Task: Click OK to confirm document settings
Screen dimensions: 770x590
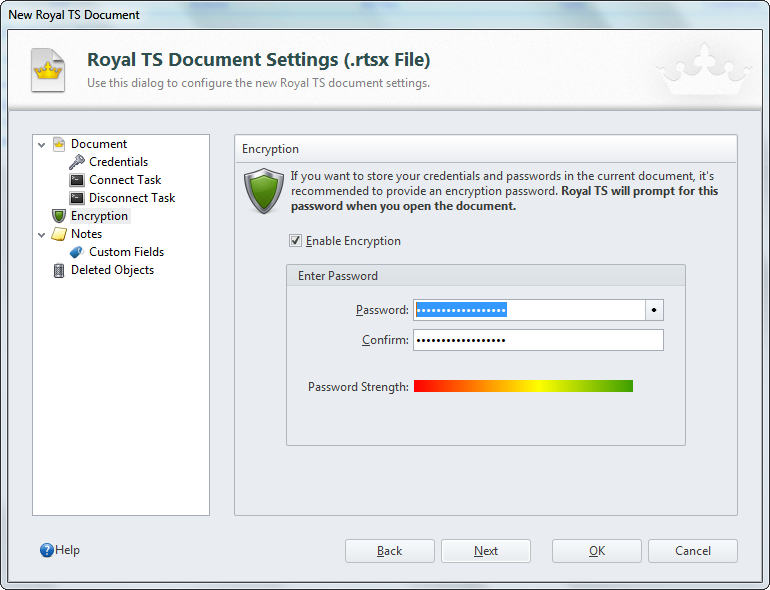Action: click(597, 551)
